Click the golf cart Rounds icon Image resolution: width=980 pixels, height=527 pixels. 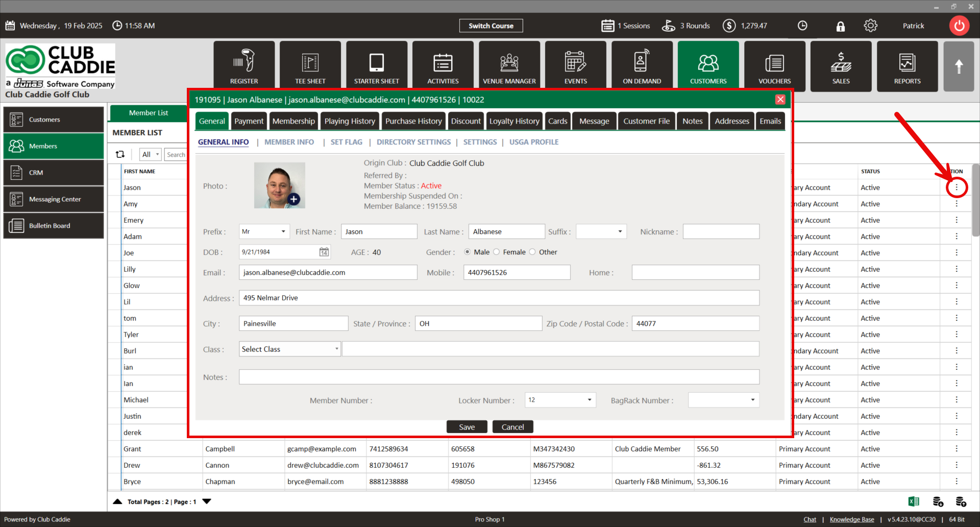coord(669,26)
